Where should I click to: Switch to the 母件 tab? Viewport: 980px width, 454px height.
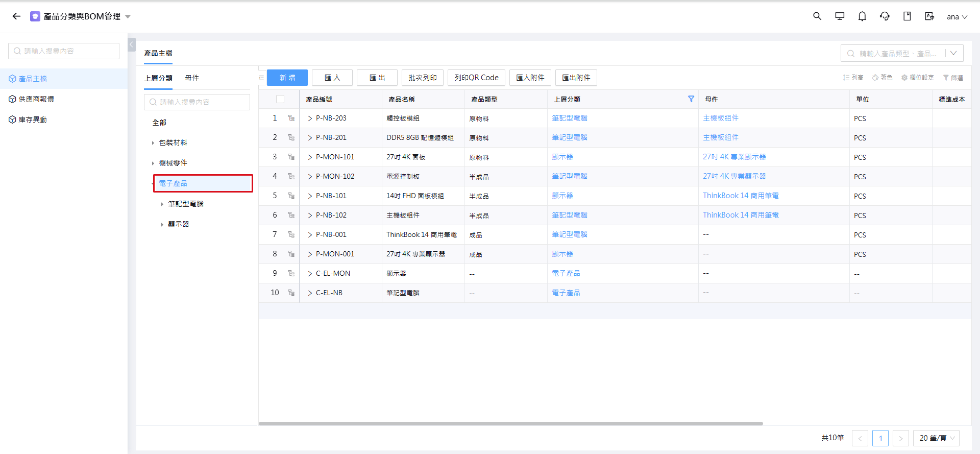(x=192, y=78)
